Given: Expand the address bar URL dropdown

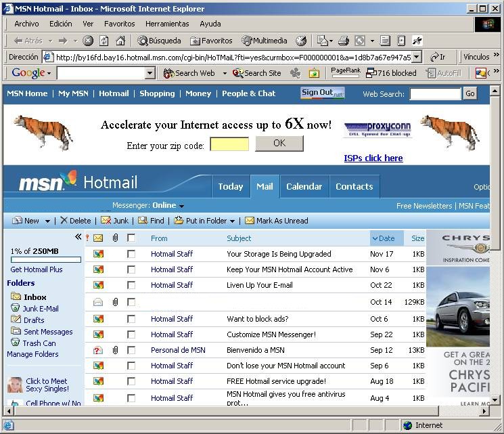Looking at the screenshot, I should click(x=417, y=58).
